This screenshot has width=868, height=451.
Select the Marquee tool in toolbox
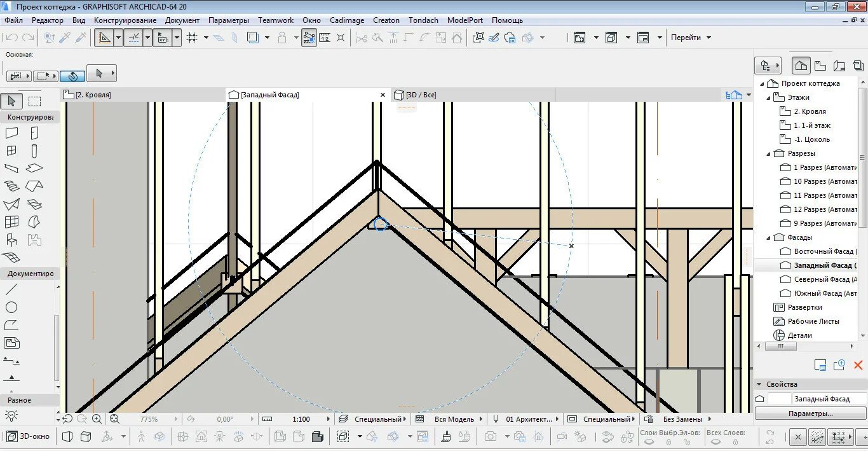coord(34,101)
